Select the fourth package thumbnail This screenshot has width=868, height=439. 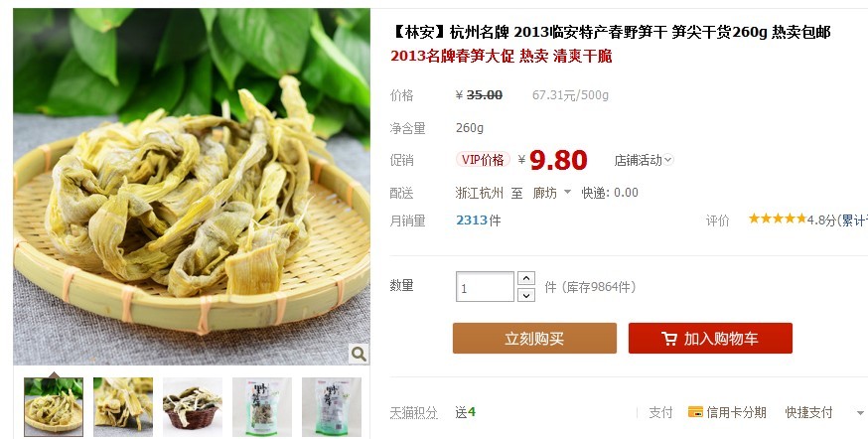(x=262, y=407)
